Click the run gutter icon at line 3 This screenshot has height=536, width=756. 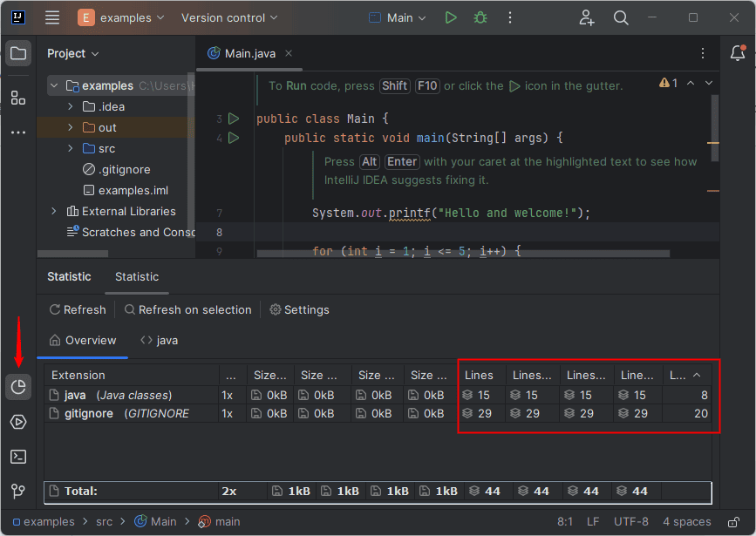[234, 118]
